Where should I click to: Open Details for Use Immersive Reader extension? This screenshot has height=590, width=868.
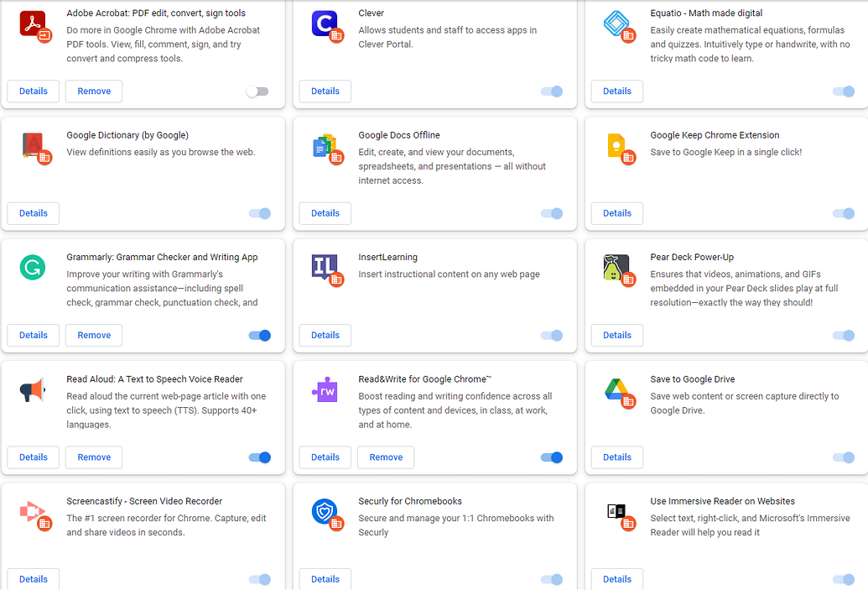pos(616,579)
